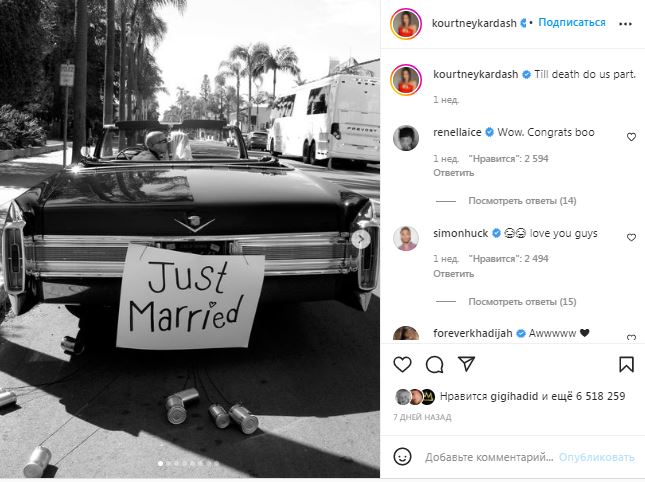
Task: Reply to renellaice's comment
Action: pos(453,173)
